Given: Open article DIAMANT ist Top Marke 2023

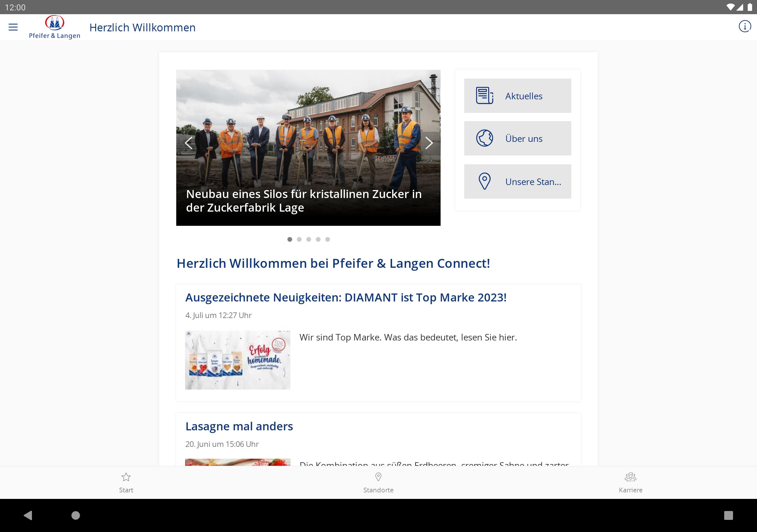Looking at the screenshot, I should pos(346,297).
